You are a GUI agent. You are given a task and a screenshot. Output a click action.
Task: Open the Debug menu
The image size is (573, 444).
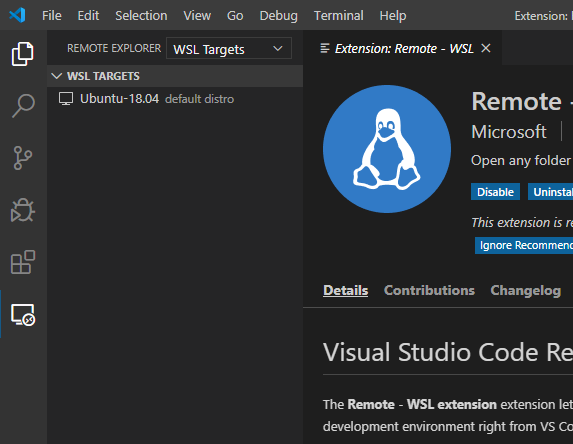click(x=278, y=16)
